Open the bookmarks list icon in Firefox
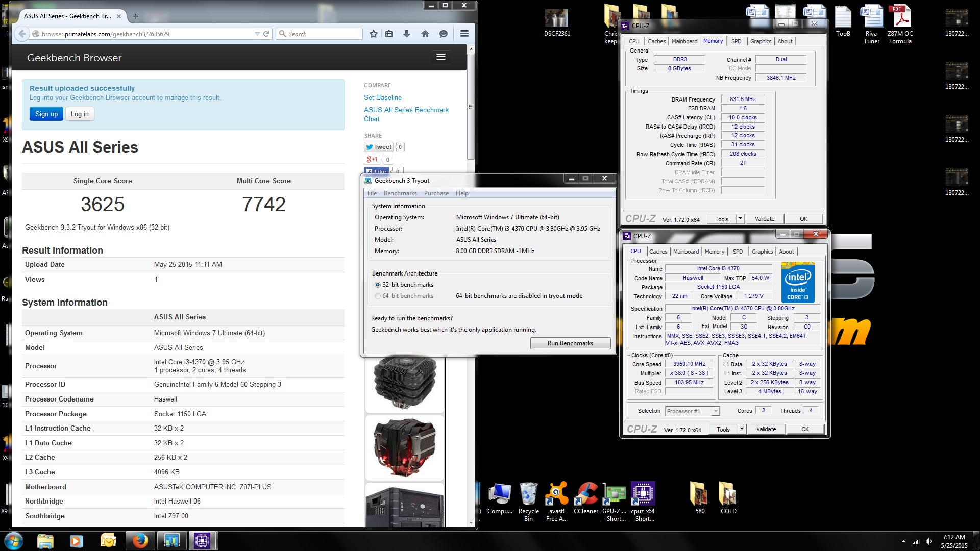Image resolution: width=980 pixels, height=551 pixels. 389,34
